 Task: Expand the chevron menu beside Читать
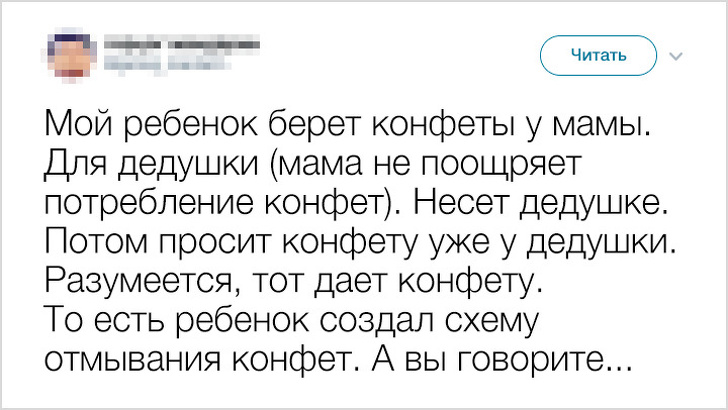pos(676,56)
